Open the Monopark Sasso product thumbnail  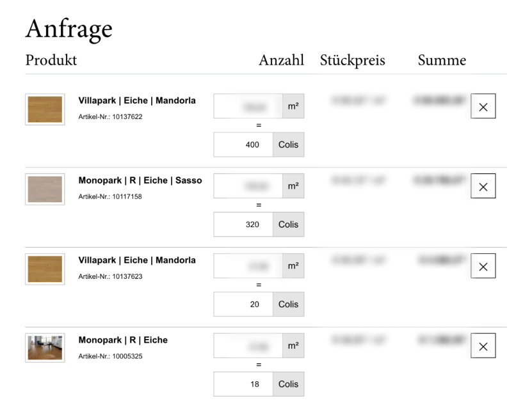tap(45, 189)
